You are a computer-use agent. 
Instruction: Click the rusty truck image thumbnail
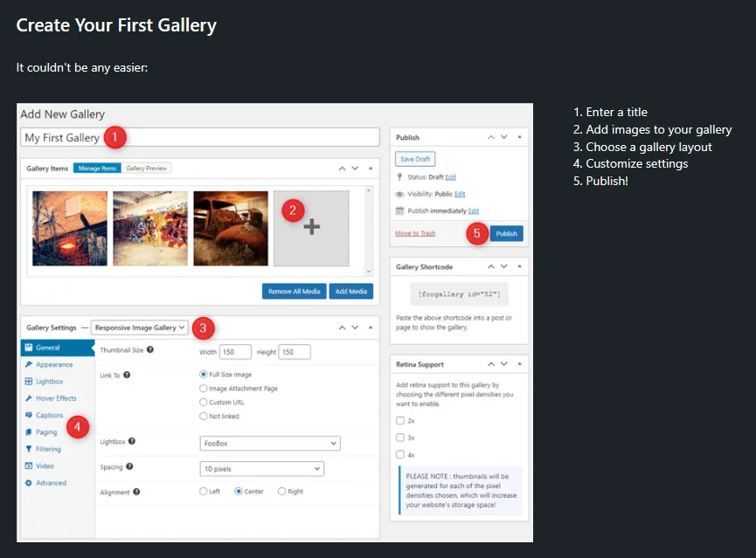point(230,228)
